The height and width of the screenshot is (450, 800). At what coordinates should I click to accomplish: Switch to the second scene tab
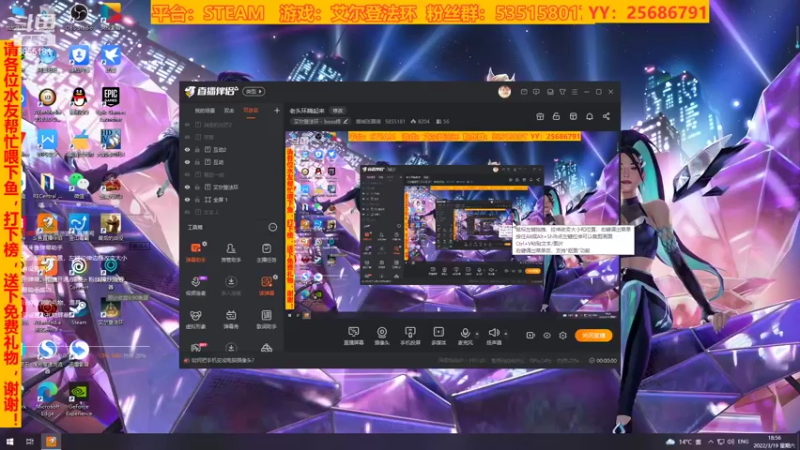229,111
